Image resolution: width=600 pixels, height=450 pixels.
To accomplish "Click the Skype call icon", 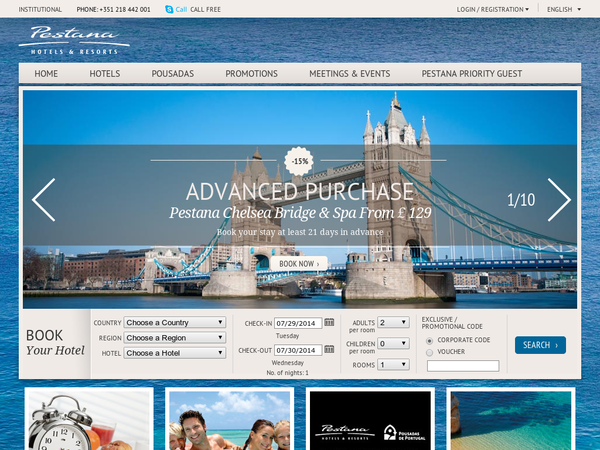I will [x=169, y=9].
